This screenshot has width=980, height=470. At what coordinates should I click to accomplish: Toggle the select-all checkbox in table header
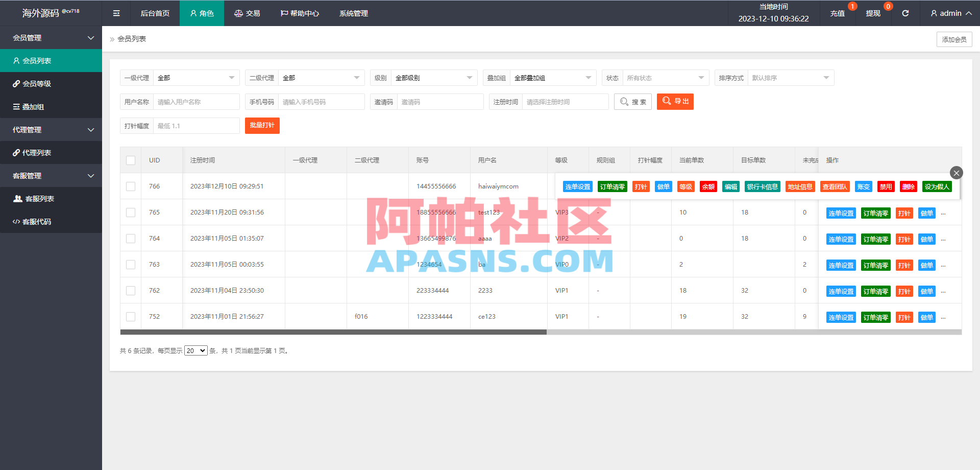(130, 160)
